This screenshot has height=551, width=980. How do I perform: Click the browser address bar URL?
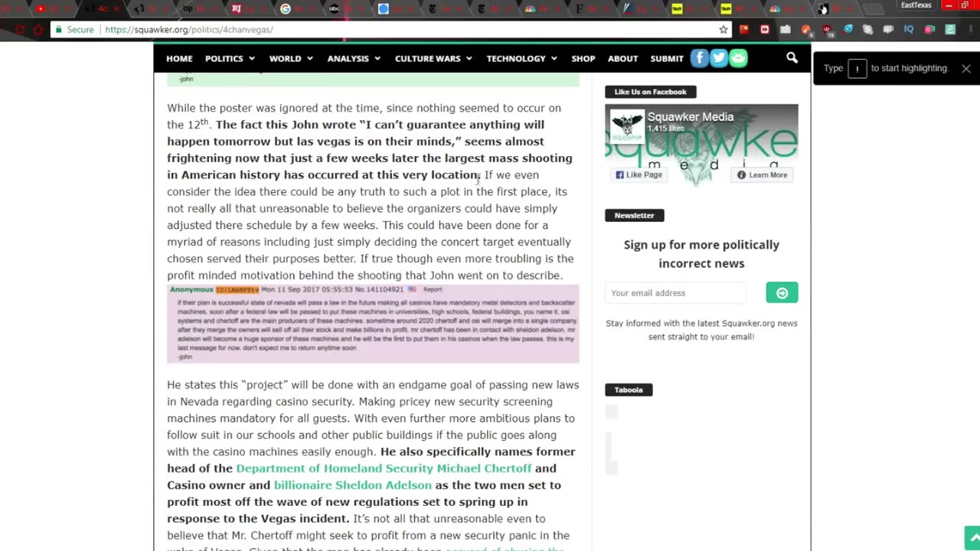(x=189, y=30)
